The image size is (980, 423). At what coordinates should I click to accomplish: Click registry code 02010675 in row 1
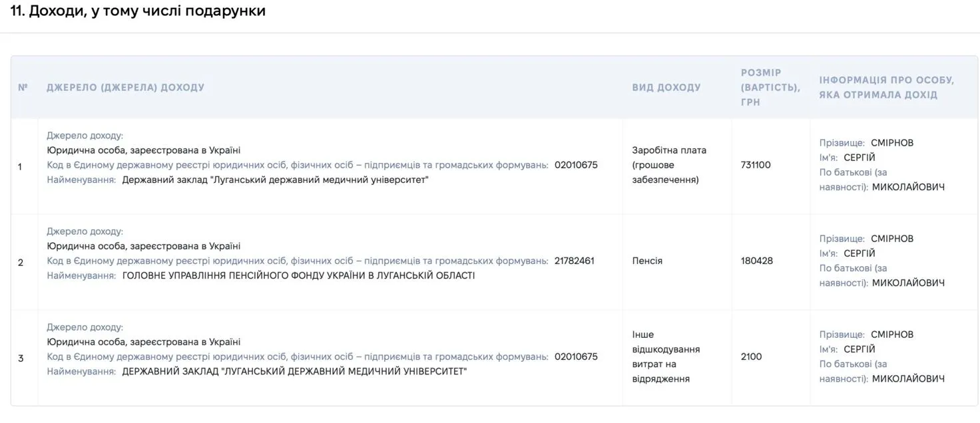pos(576,165)
